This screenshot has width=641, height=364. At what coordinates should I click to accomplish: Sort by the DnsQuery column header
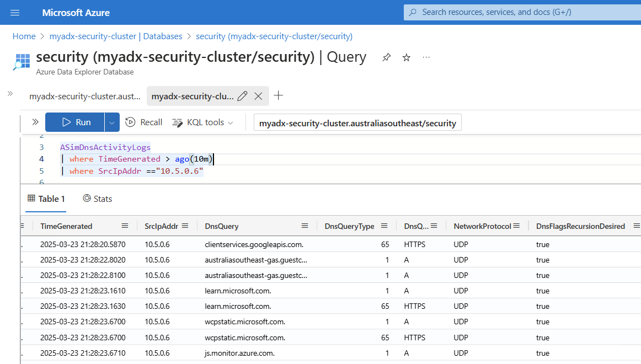pyautogui.click(x=222, y=226)
